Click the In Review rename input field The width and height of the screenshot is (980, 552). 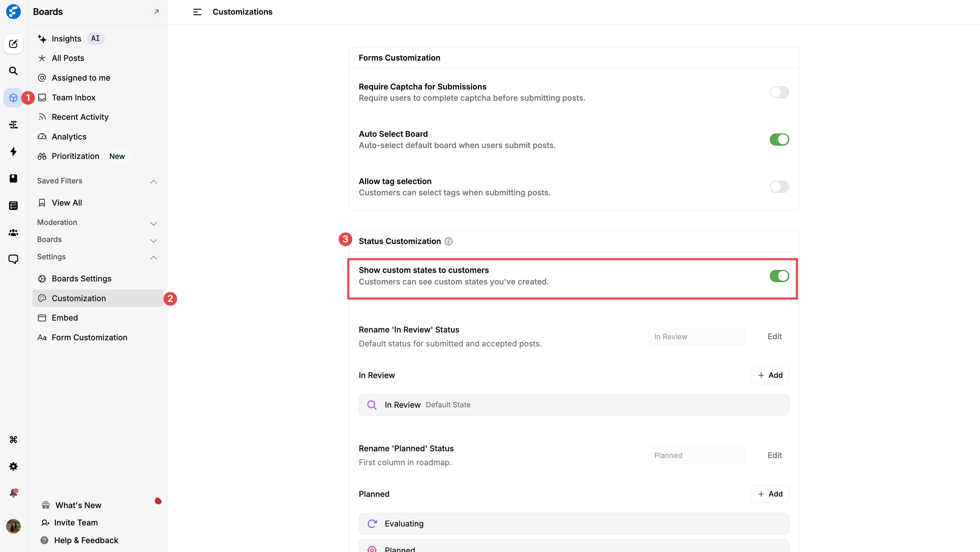coord(696,337)
